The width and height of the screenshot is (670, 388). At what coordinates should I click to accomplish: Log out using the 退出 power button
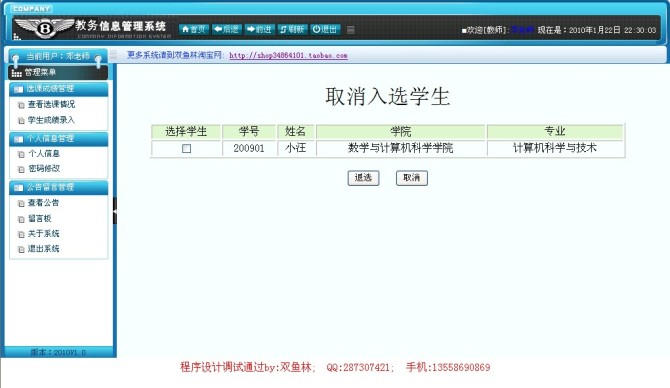[x=325, y=29]
